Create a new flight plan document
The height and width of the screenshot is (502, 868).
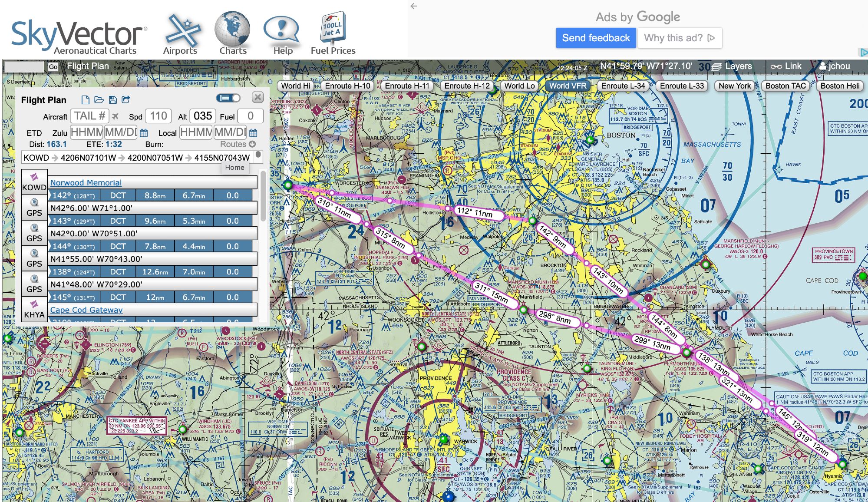pos(86,100)
